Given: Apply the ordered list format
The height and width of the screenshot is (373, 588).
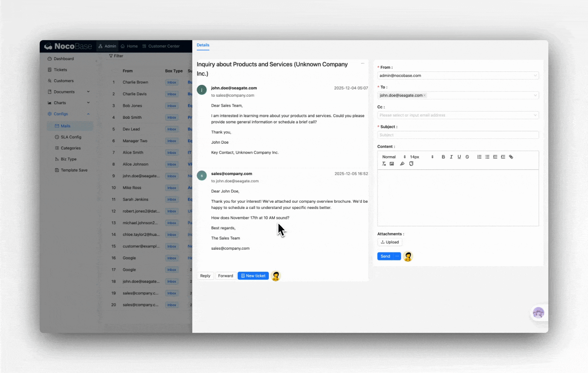Looking at the screenshot, I should 479,156.
